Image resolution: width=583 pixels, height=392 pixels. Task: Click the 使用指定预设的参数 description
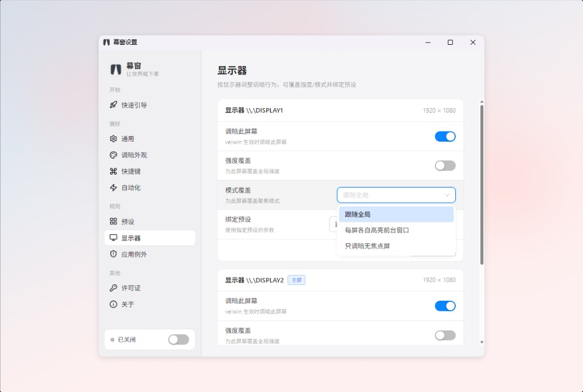pyautogui.click(x=249, y=230)
